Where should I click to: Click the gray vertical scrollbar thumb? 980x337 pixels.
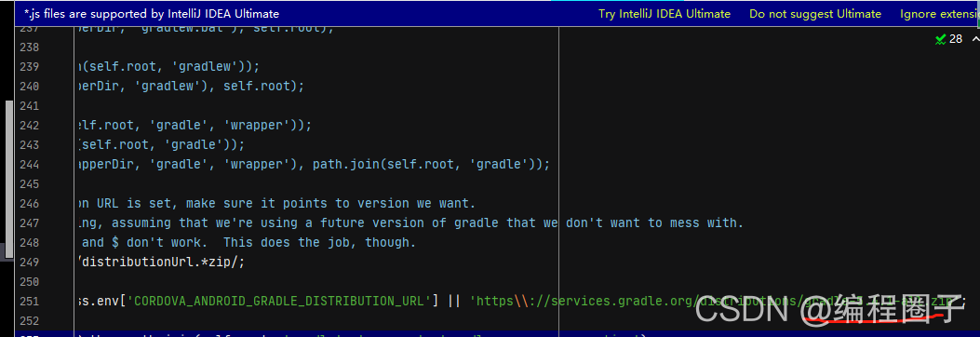tap(8, 178)
